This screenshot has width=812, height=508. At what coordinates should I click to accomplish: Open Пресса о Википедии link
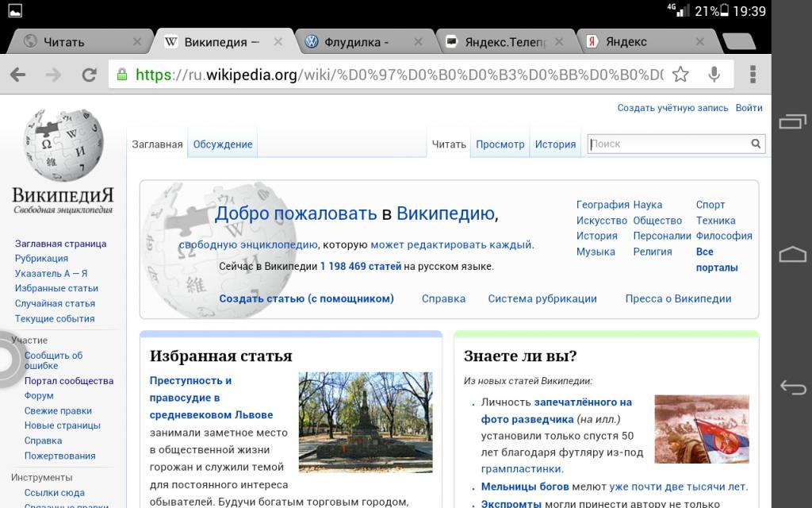point(678,298)
